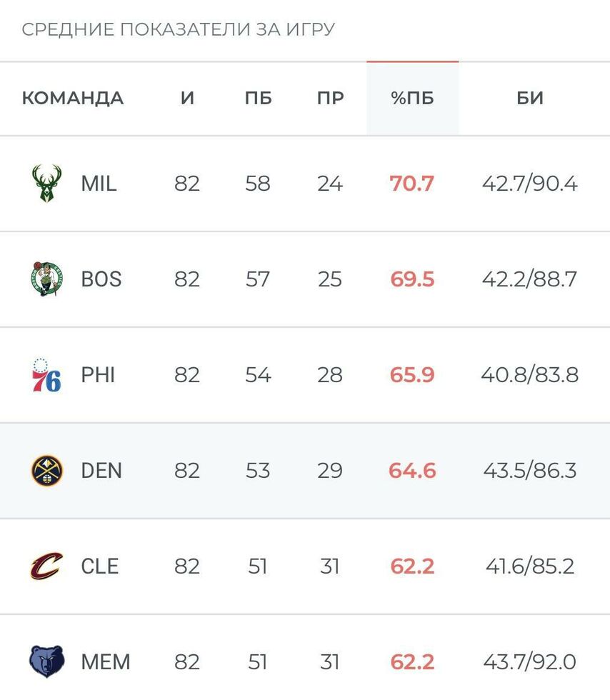
Task: Sort by the И games column
Action: [x=187, y=98]
